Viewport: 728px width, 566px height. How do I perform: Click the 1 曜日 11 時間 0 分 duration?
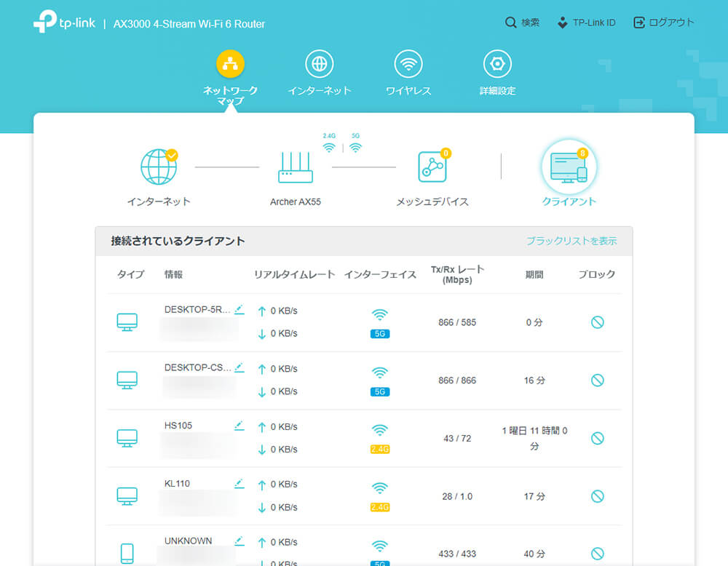pos(534,438)
